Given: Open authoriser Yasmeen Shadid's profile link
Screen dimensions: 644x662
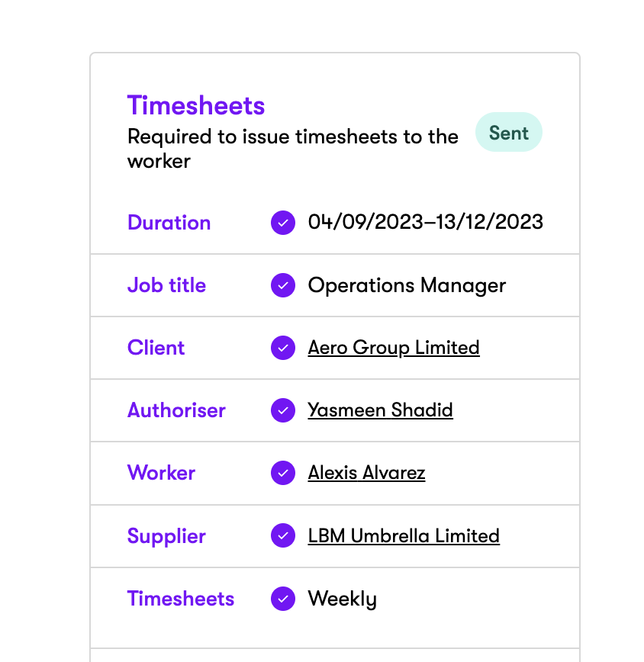Looking at the screenshot, I should [x=380, y=410].
